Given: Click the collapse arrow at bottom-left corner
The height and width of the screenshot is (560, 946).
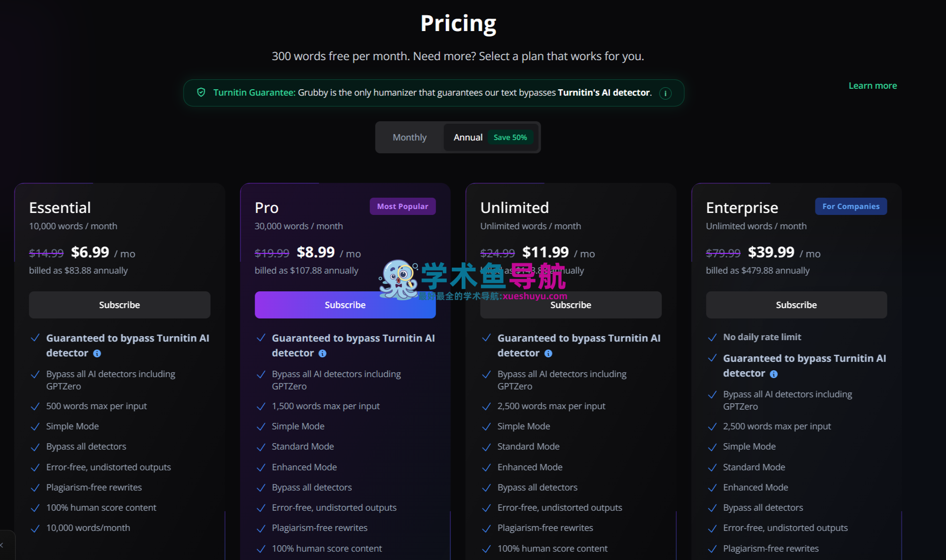Looking at the screenshot, I should tap(2, 545).
